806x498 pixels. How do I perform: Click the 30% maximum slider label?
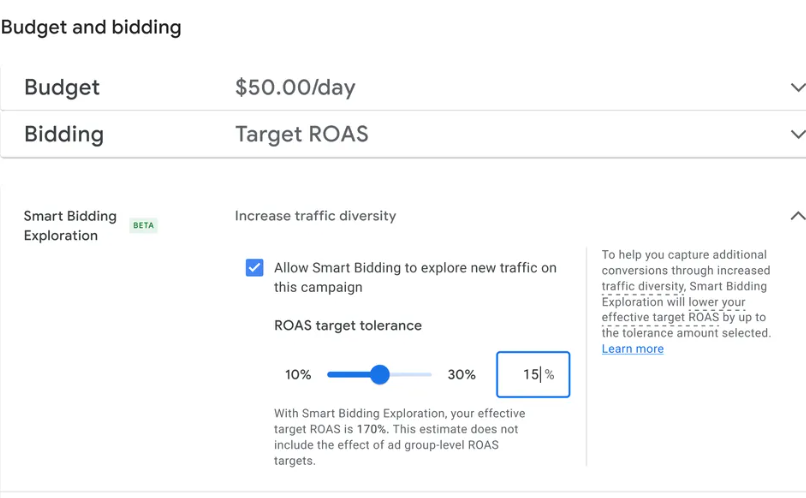461,375
